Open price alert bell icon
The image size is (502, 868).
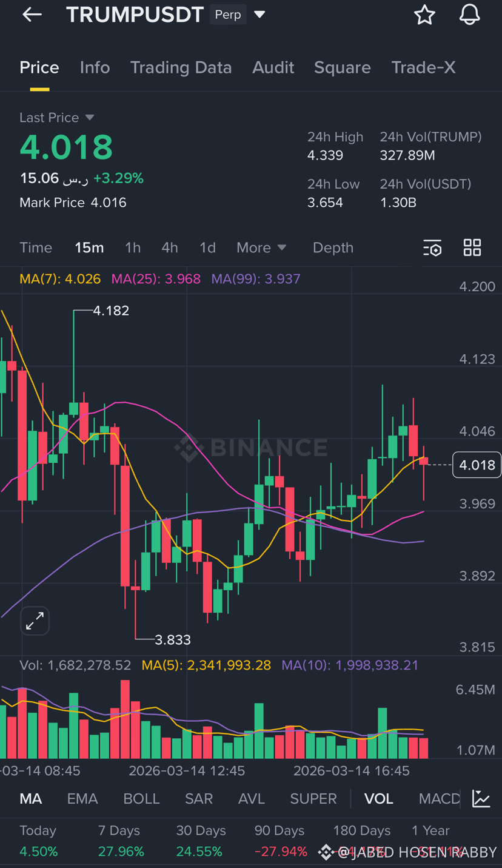pos(469,15)
